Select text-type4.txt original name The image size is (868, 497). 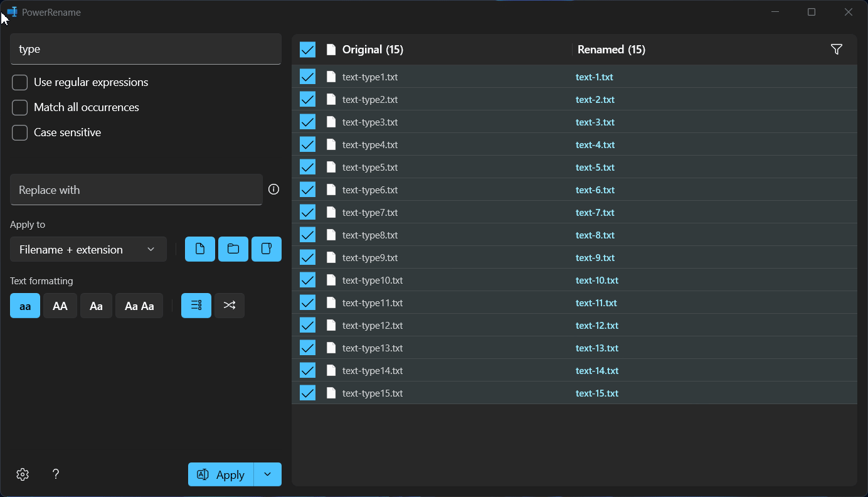pyautogui.click(x=370, y=144)
